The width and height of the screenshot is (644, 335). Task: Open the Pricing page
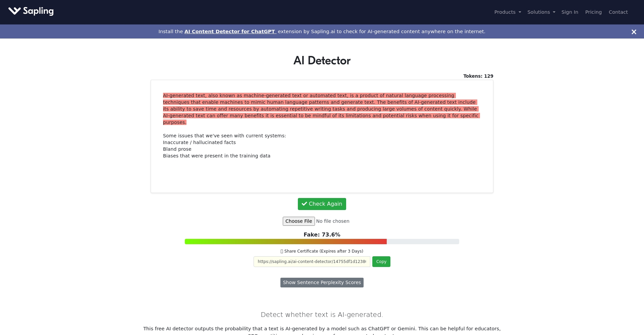tap(593, 12)
